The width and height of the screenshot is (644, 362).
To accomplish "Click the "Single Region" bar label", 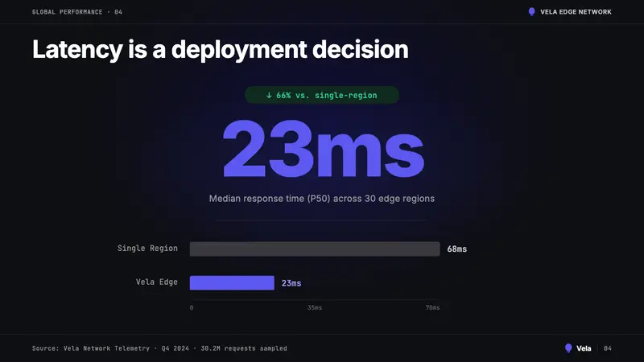I will coord(147,249).
